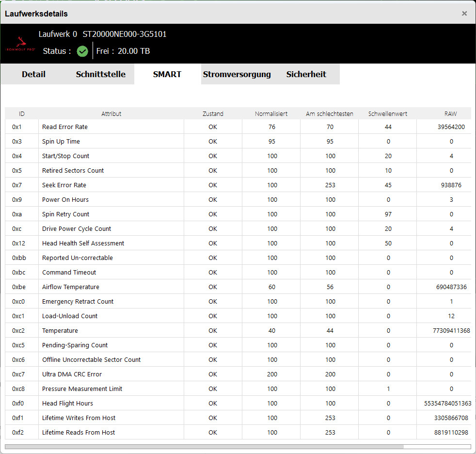The image size is (476, 454).
Task: Click the Schwellenwert column header
Action: (x=388, y=114)
